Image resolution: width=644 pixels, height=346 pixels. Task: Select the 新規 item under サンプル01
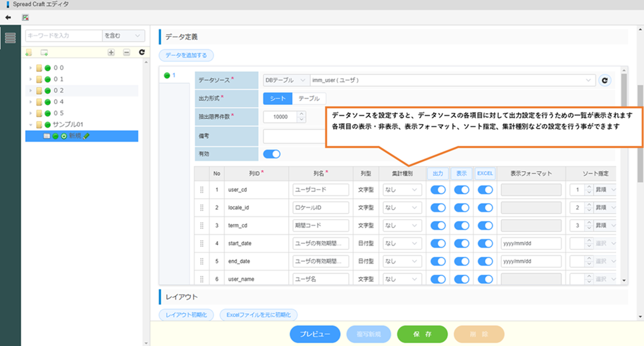click(74, 136)
